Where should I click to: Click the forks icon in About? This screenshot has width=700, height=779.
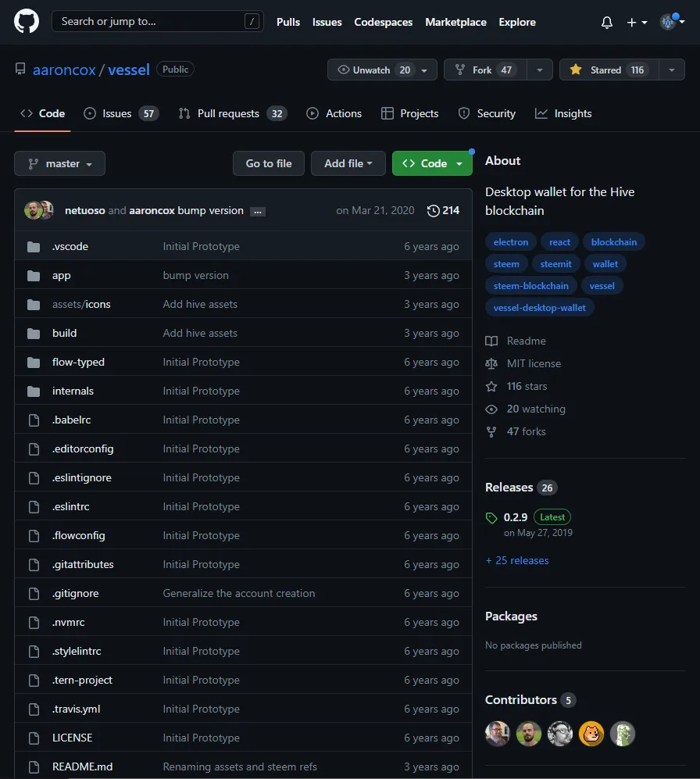coord(491,432)
